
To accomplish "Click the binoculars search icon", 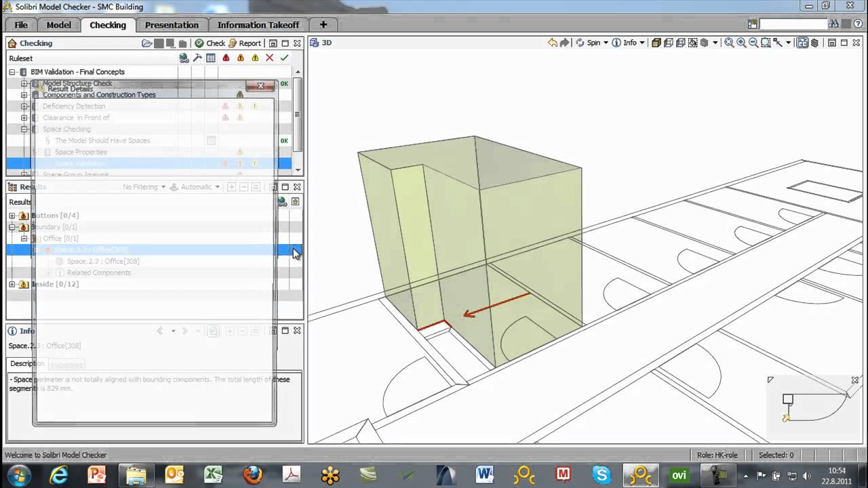I will 833,24.
